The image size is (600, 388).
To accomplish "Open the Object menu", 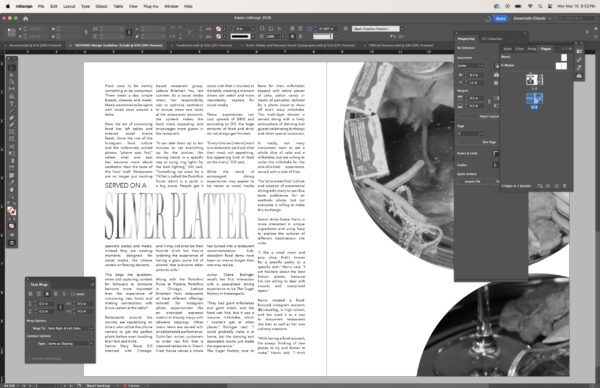I will click(x=101, y=7).
